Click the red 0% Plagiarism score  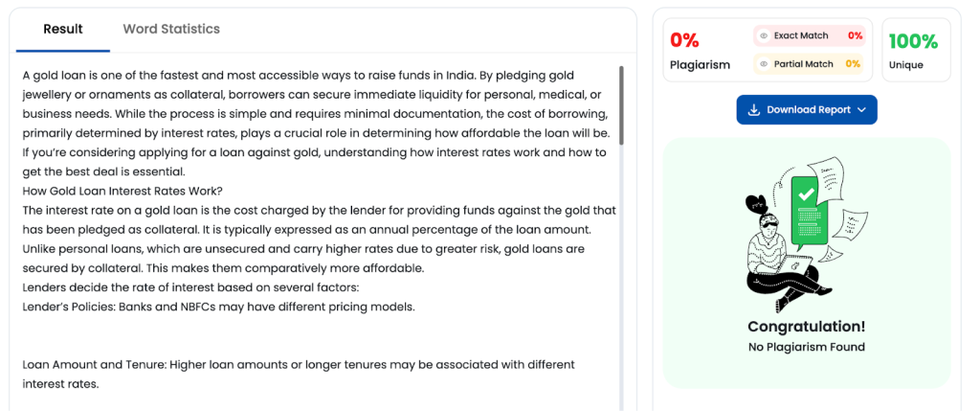[684, 40]
